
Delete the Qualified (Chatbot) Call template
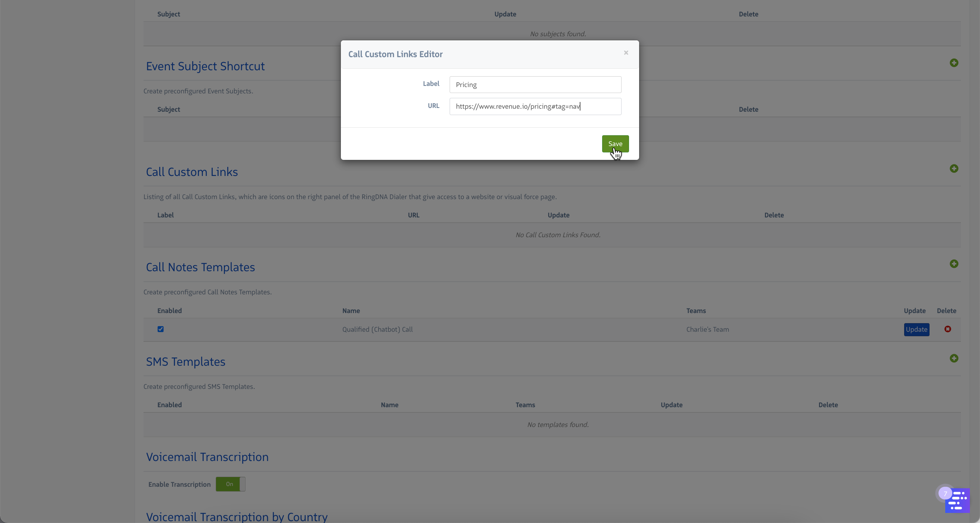(947, 329)
